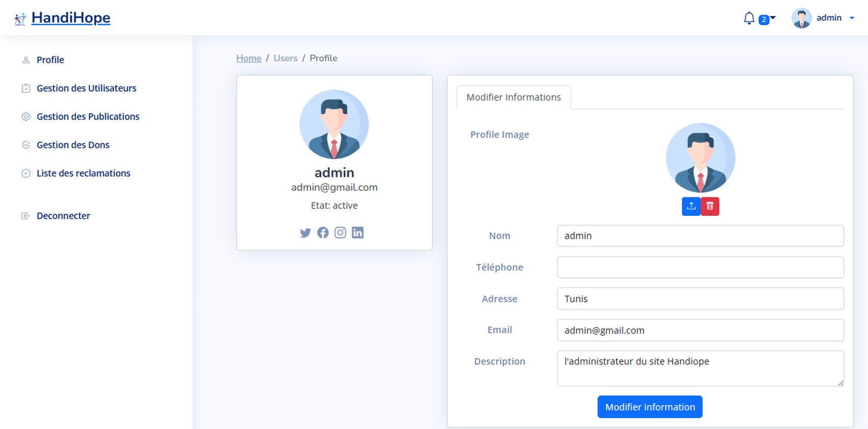Select the Modifier Informations tab

click(514, 97)
